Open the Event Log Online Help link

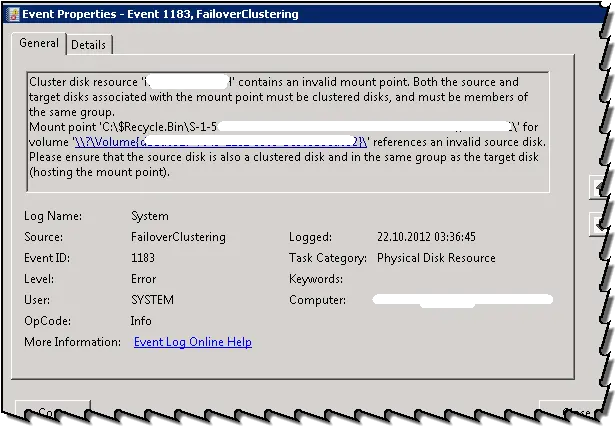[x=192, y=342]
